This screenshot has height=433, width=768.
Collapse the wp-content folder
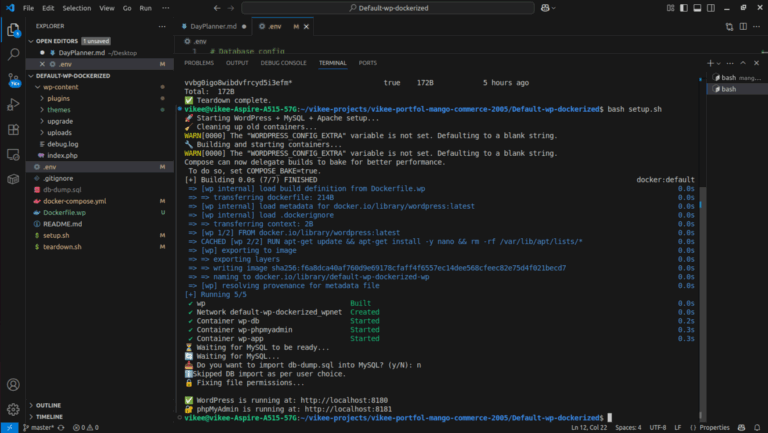pyautogui.click(x=60, y=87)
